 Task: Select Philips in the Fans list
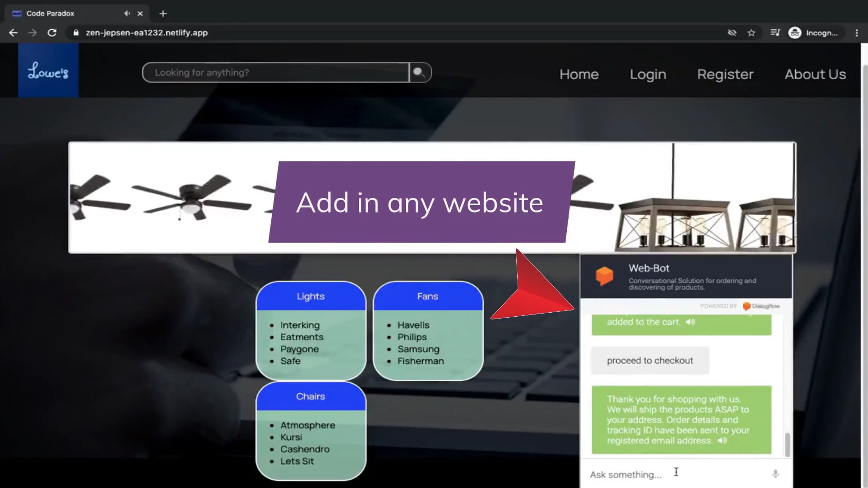pyautogui.click(x=412, y=337)
